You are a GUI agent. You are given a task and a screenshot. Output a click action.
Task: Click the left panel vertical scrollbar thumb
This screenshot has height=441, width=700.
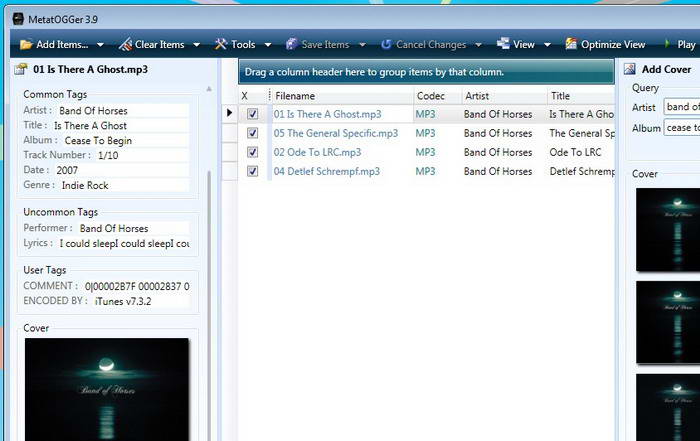(209, 304)
